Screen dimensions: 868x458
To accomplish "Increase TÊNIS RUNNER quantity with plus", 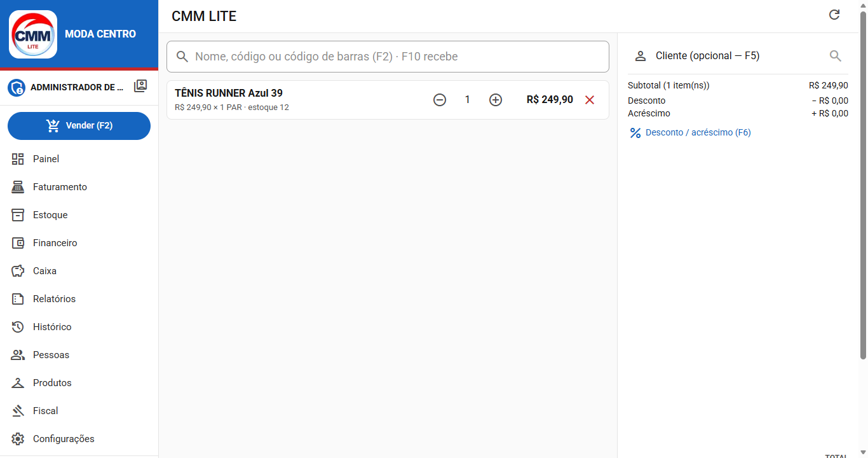I will (x=496, y=100).
